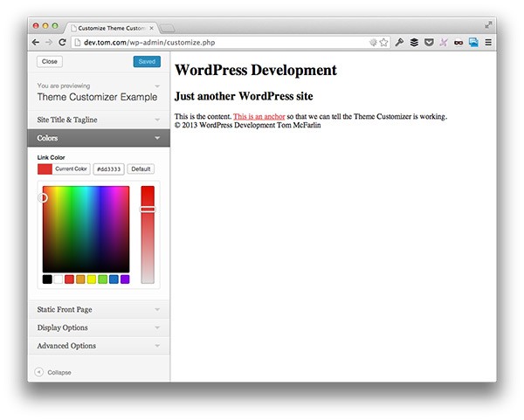Click the #dd3333 hex color field

108,169
